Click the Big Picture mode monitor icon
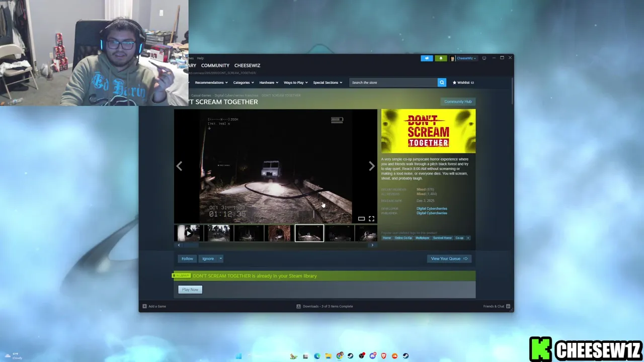This screenshot has width=644, height=362. click(484, 58)
